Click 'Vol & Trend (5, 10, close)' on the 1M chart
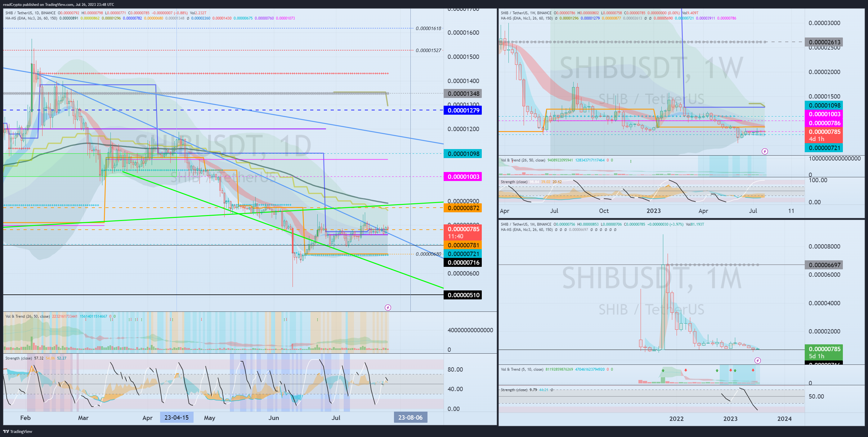 [522, 369]
